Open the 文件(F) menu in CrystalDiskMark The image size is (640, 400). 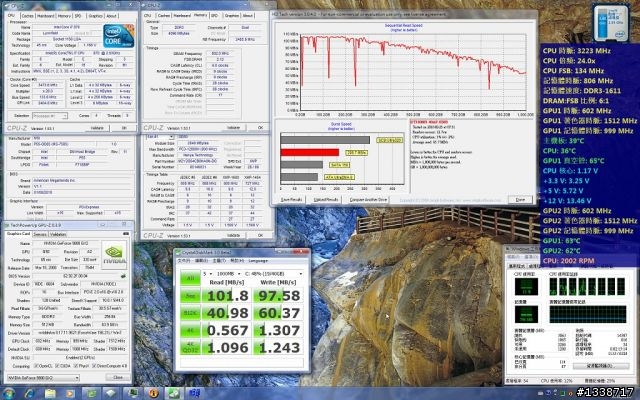point(184,260)
